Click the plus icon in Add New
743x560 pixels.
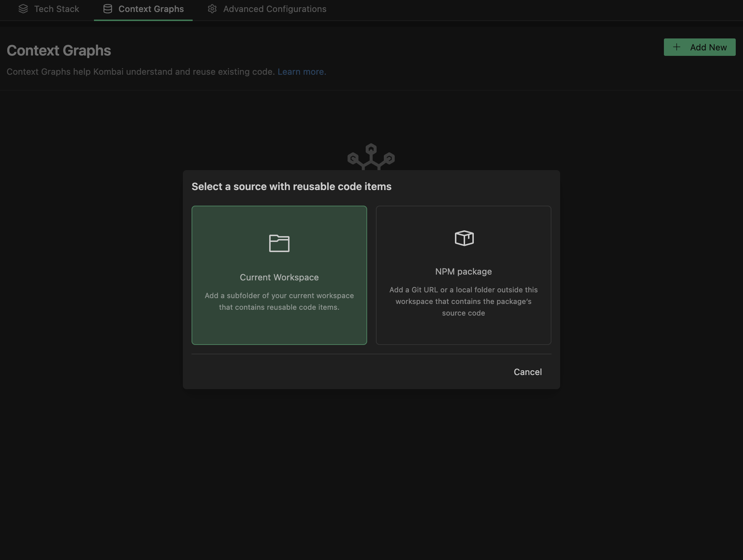click(x=677, y=47)
